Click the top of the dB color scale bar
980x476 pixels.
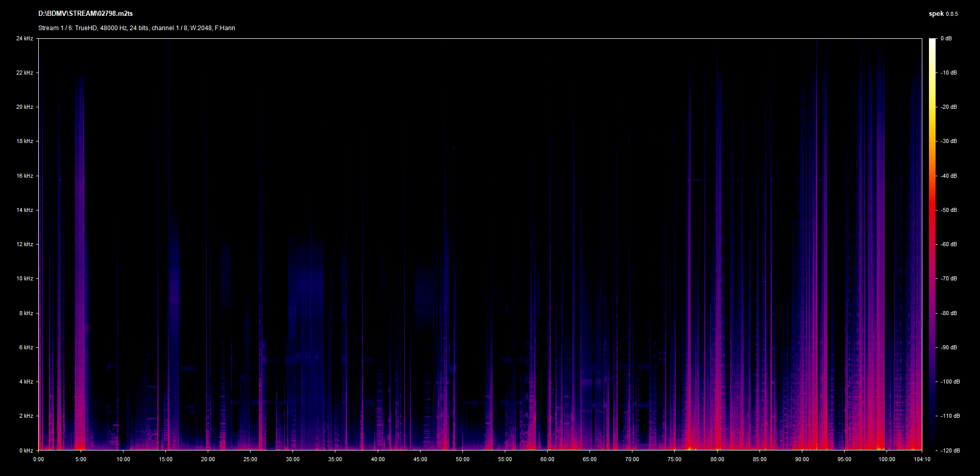pyautogui.click(x=932, y=41)
